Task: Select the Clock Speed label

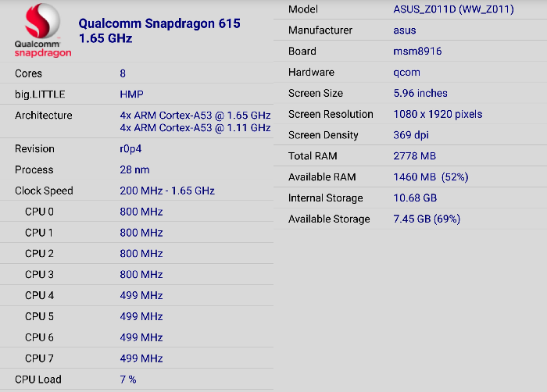Action: pyautogui.click(x=44, y=191)
